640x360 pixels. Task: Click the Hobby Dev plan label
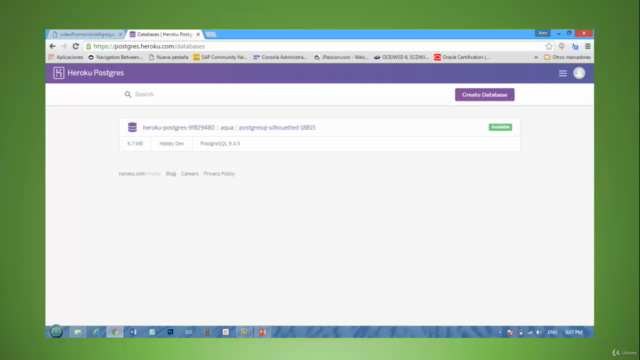(x=171, y=144)
